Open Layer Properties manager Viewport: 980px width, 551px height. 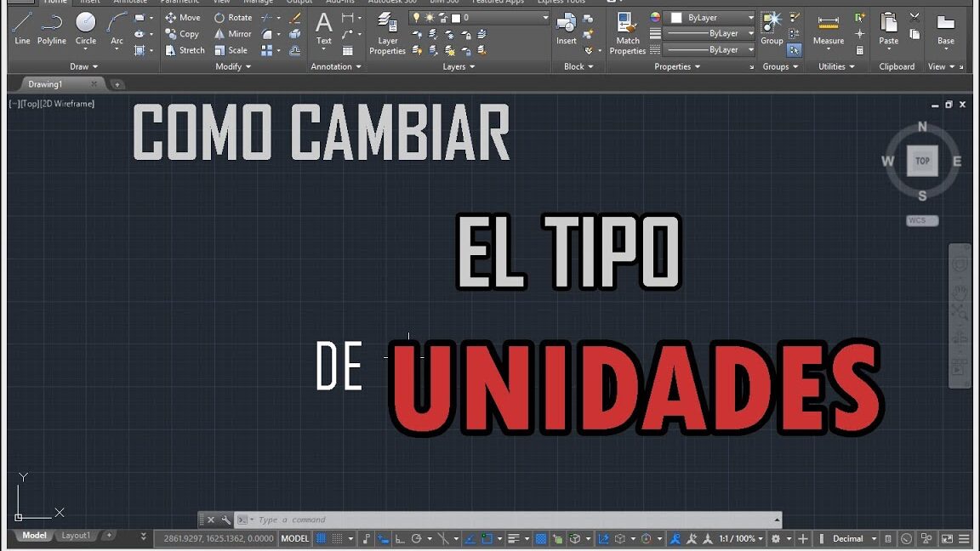(387, 34)
